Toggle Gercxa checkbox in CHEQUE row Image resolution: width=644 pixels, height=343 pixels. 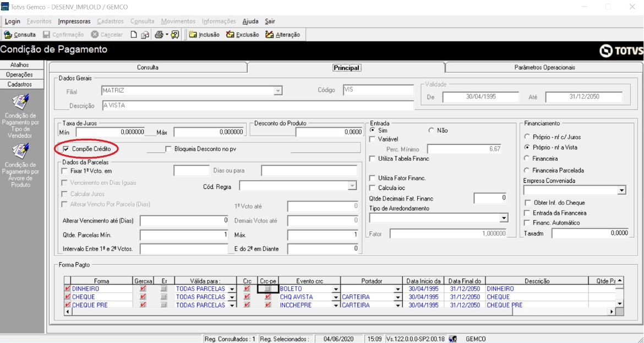143,297
